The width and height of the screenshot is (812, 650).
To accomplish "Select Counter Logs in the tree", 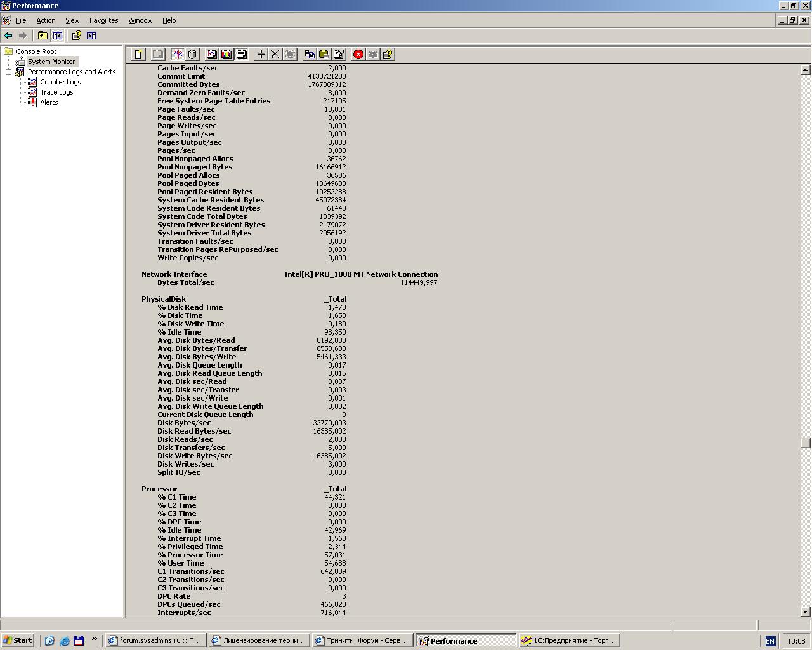I will 60,82.
